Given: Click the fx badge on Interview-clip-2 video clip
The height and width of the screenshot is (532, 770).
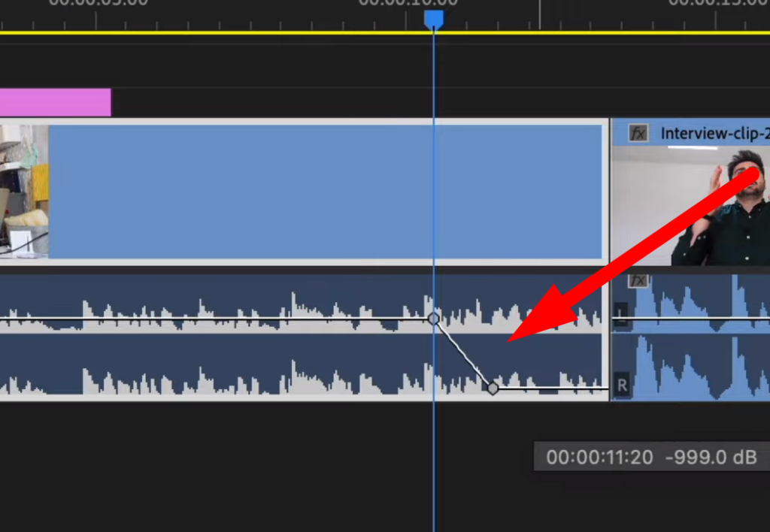Looking at the screenshot, I should (638, 133).
